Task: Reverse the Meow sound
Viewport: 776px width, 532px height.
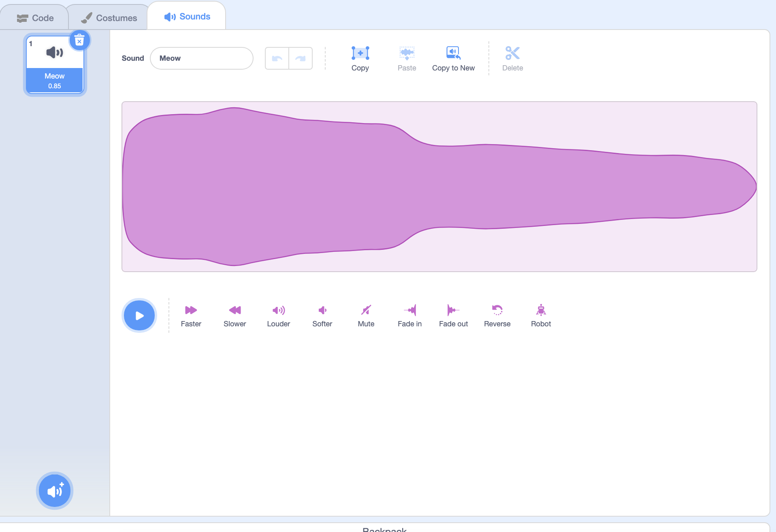Action: point(497,315)
